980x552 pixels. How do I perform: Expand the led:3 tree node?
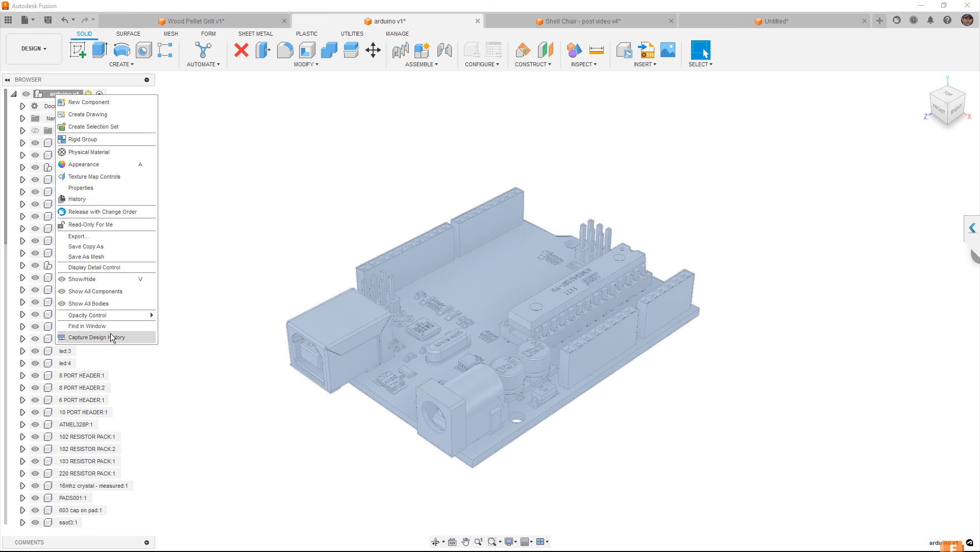tap(22, 351)
